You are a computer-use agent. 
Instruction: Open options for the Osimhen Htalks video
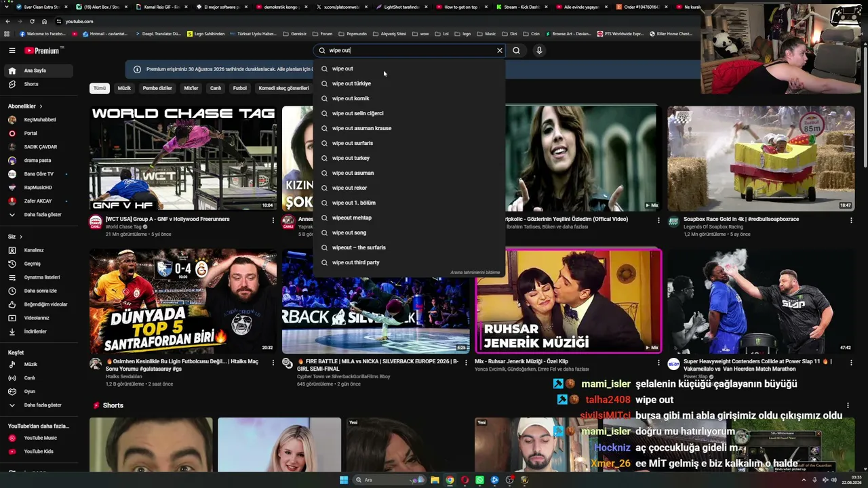[x=273, y=363]
